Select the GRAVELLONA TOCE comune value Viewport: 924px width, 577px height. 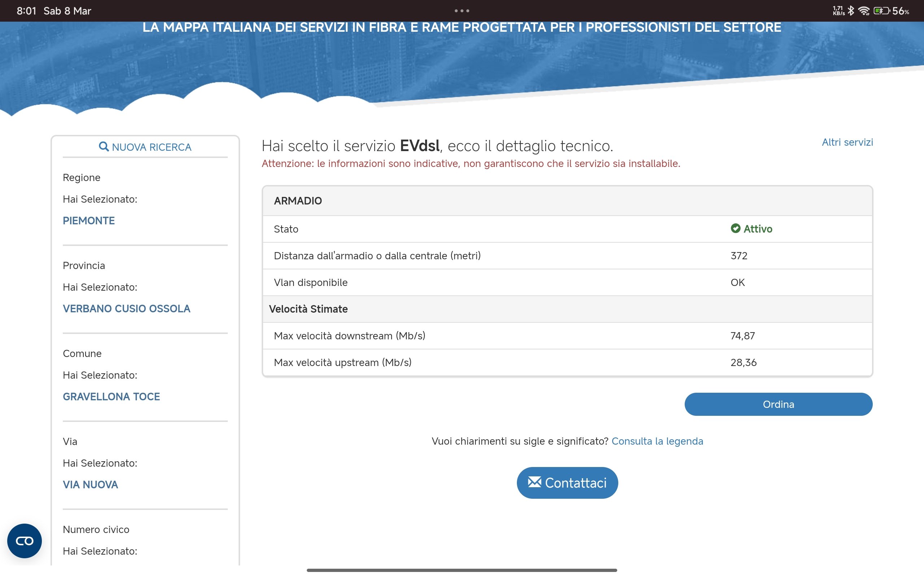111,396
